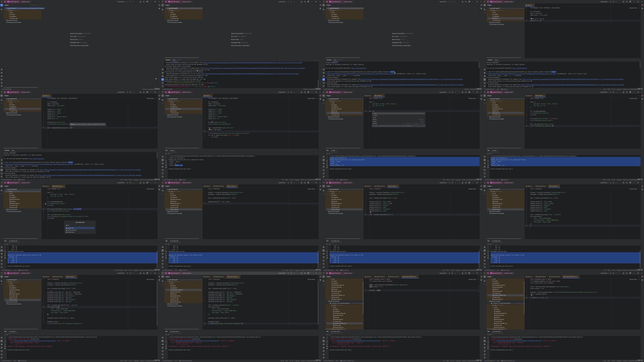Viewport: 644px width, 362px height.
Task: Open terminal tab dropdown arrow in download-progress frame
Action: [x=182, y=60]
